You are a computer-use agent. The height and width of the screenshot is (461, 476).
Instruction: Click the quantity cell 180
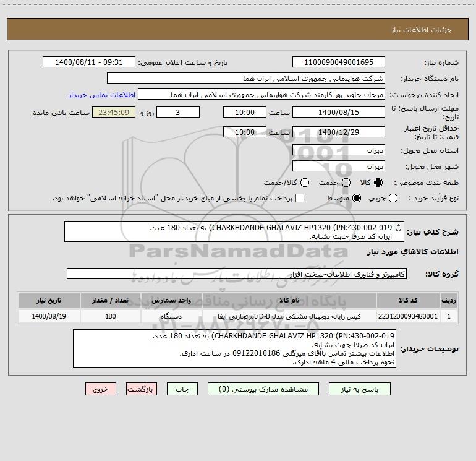pyautogui.click(x=111, y=316)
